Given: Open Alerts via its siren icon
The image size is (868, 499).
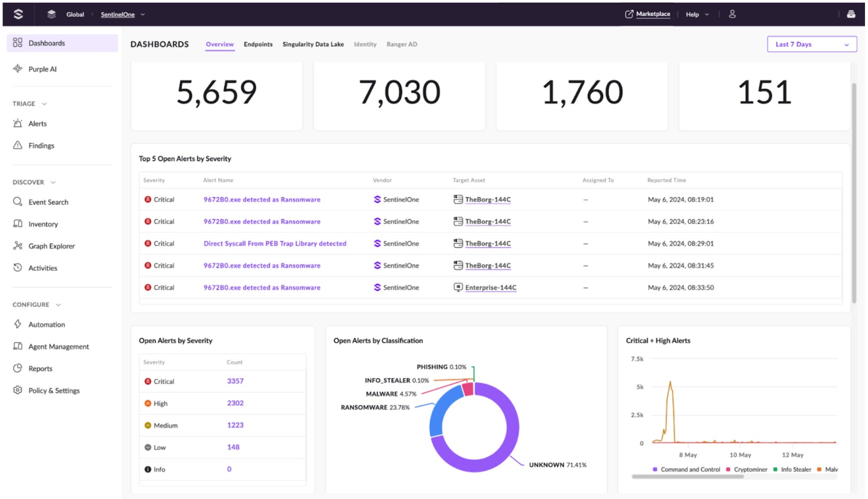Looking at the screenshot, I should [18, 124].
